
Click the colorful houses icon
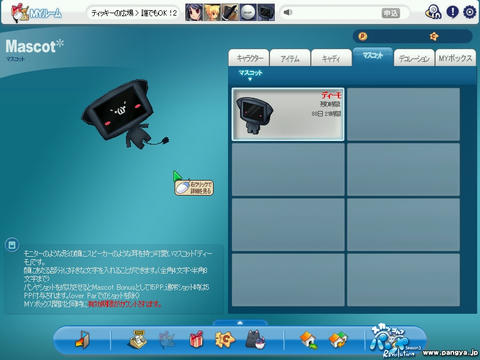click(338, 340)
